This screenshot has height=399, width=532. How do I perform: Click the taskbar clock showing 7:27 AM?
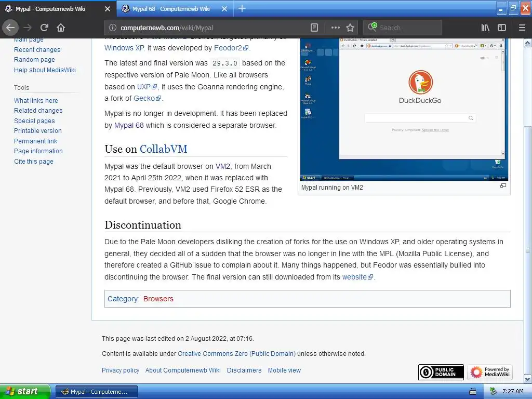(513, 392)
